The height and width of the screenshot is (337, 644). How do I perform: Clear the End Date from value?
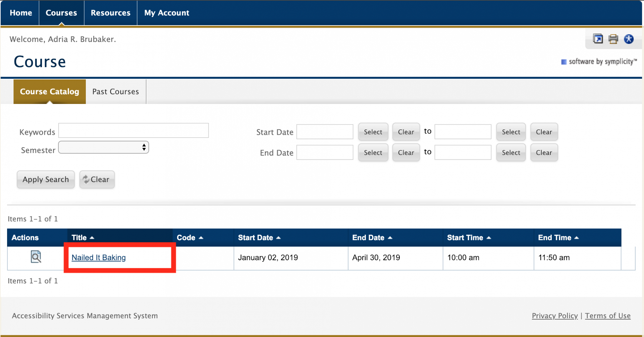pyautogui.click(x=406, y=153)
